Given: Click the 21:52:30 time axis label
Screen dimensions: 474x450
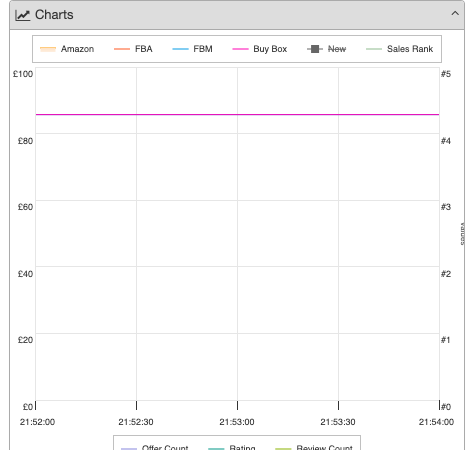Looking at the screenshot, I should pos(136,422).
